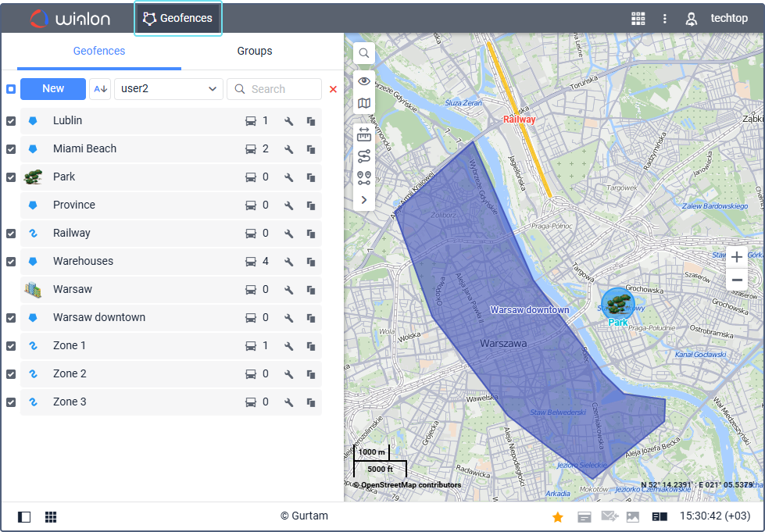Click the map search magnifier icon

click(364, 54)
